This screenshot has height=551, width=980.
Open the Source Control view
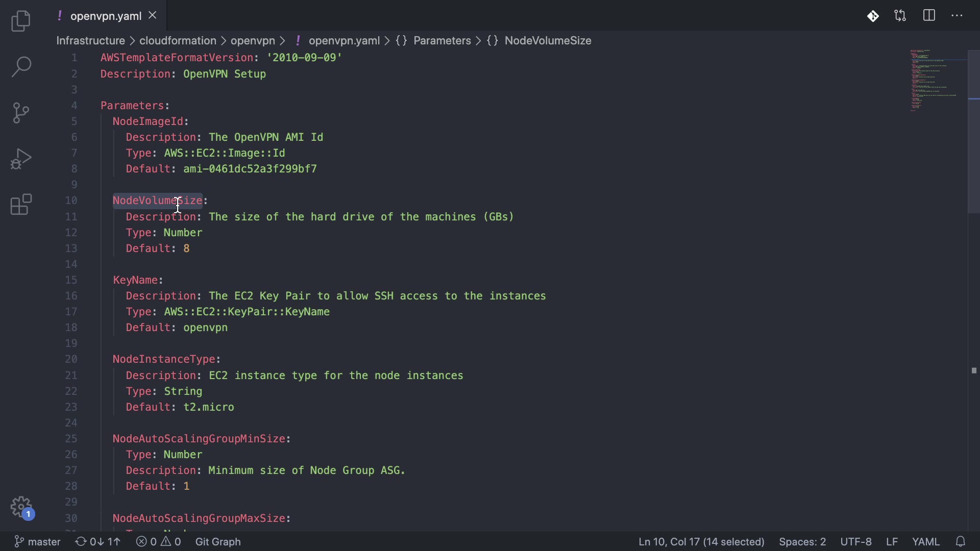coord(21,113)
